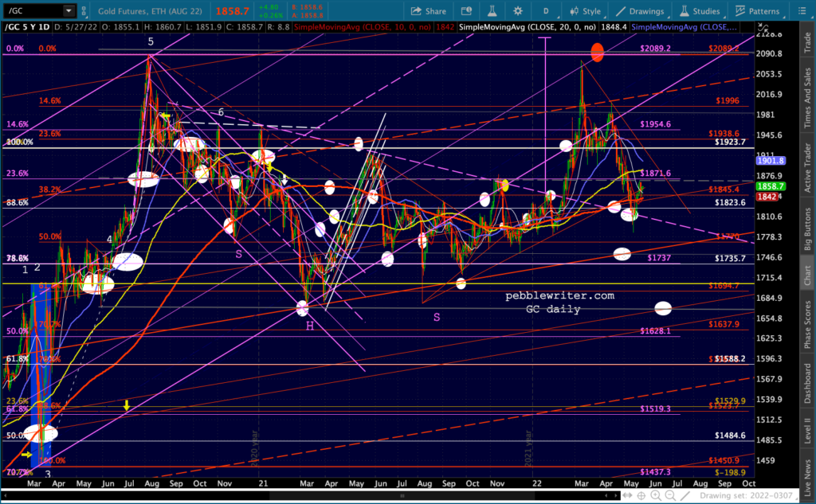Open the Style dropdown menu
The height and width of the screenshot is (504, 816).
586,11
